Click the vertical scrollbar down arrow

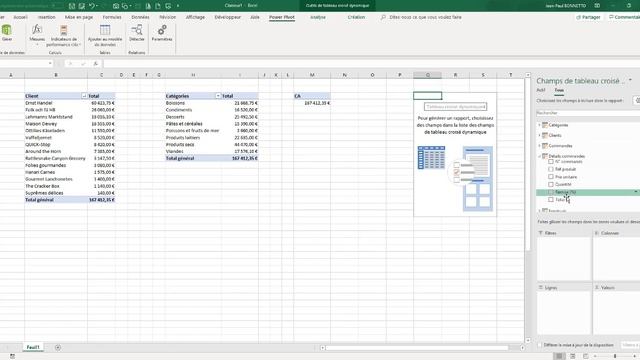[x=528, y=340]
